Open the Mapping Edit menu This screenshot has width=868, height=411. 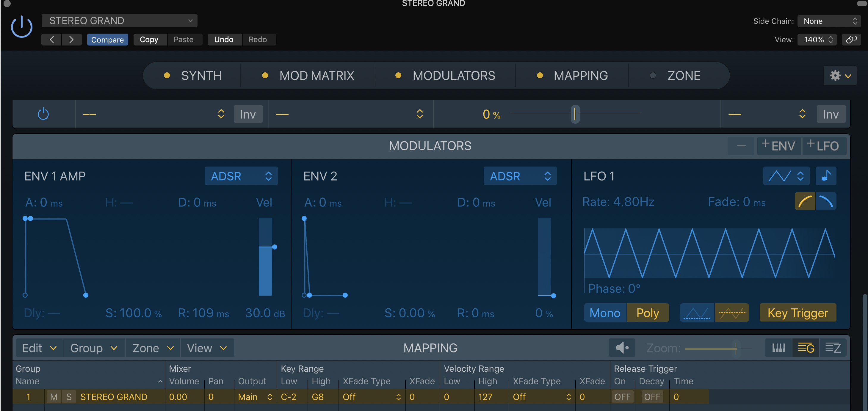pos(40,348)
